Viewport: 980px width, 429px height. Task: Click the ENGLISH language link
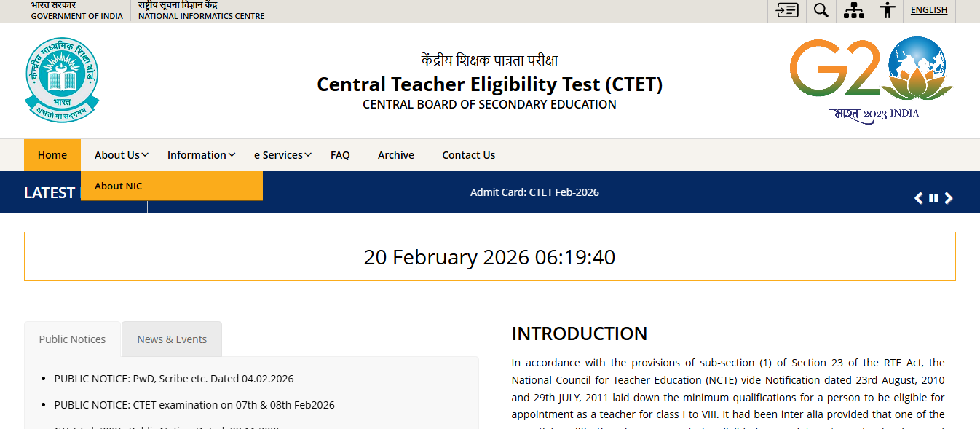[929, 9]
